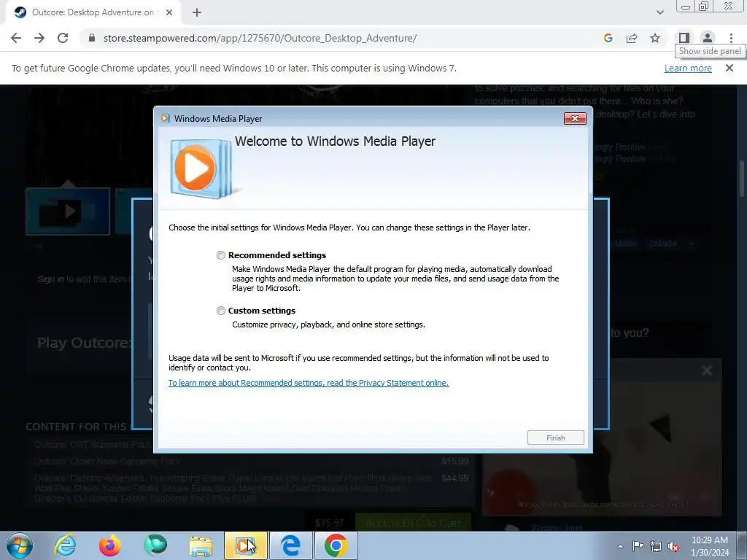This screenshot has height=560, width=747.
Task: Close the Outcore Desktop Adventure tab
Action: point(169,12)
